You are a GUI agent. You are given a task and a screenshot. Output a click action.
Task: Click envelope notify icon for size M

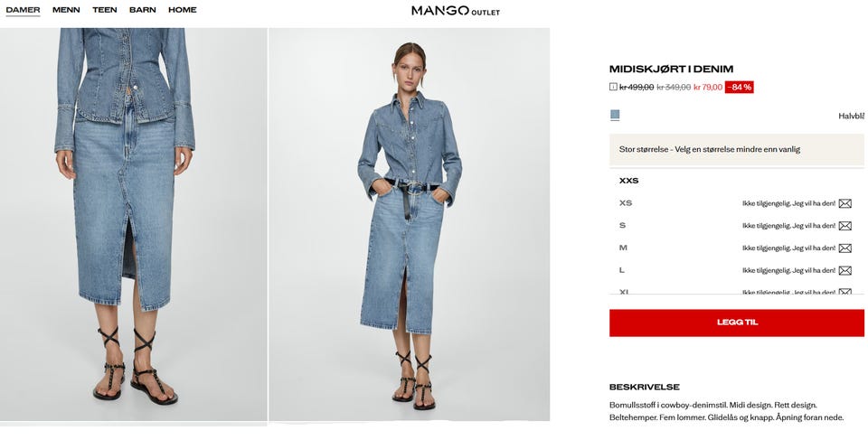(844, 248)
